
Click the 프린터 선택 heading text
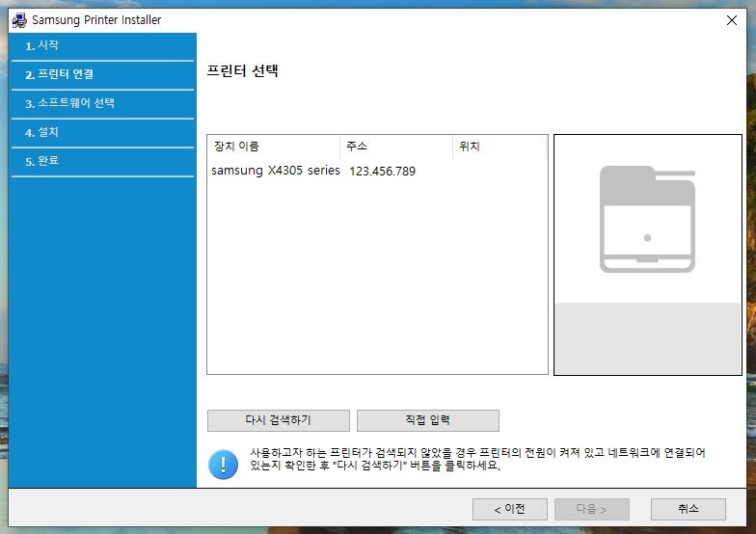243,71
